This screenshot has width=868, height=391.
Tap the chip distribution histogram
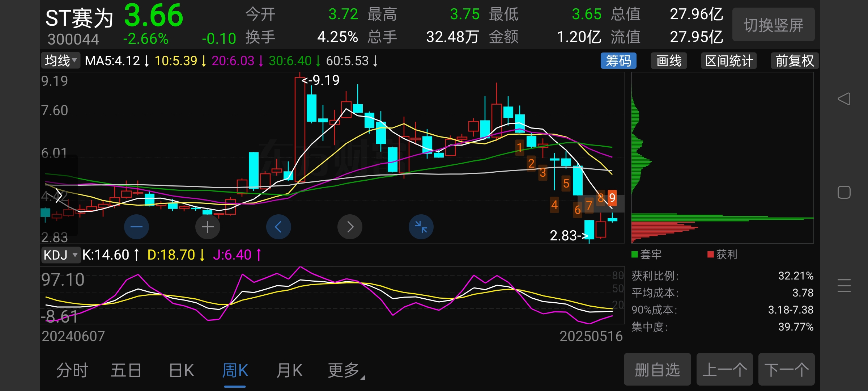pyautogui.click(x=722, y=158)
